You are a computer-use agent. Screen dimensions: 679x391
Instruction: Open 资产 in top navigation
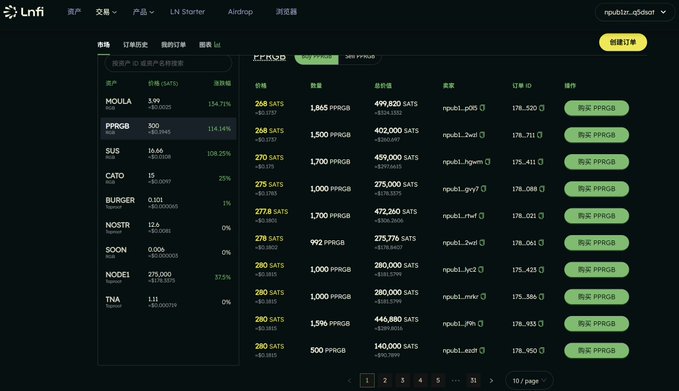pos(74,12)
